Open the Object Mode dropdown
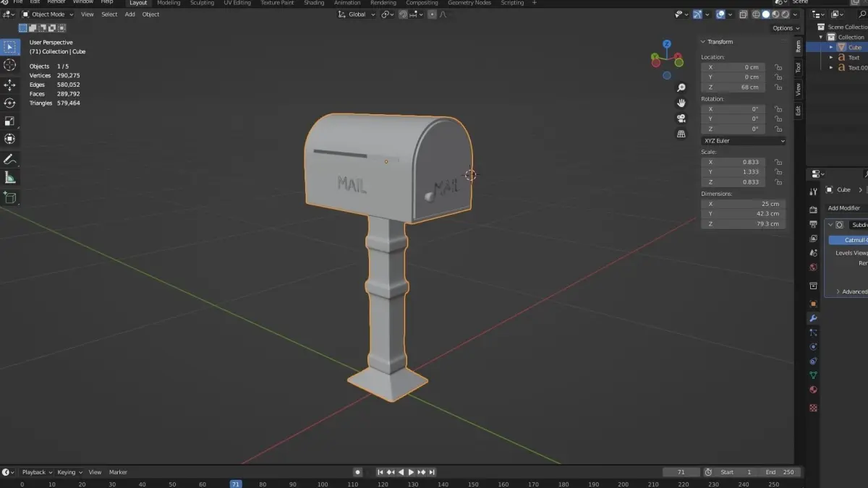Viewport: 868px width, 488px height. [47, 14]
